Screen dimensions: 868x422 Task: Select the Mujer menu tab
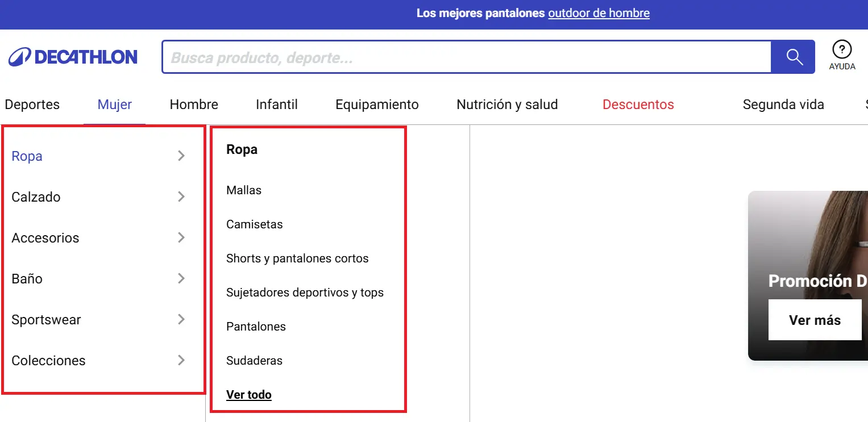[114, 104]
